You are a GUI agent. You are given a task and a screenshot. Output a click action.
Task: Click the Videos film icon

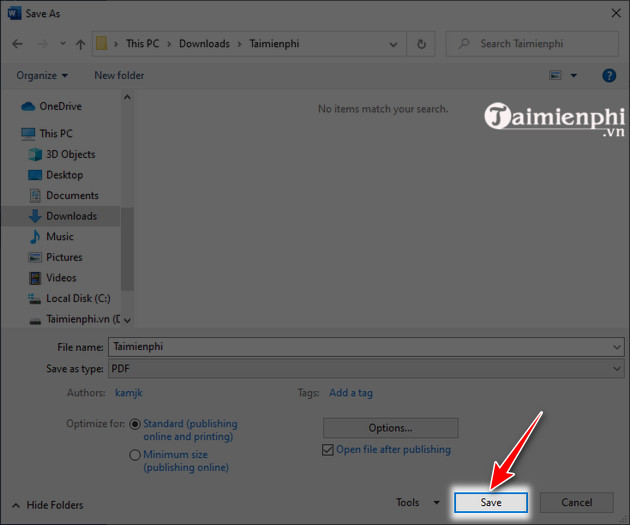(x=35, y=278)
